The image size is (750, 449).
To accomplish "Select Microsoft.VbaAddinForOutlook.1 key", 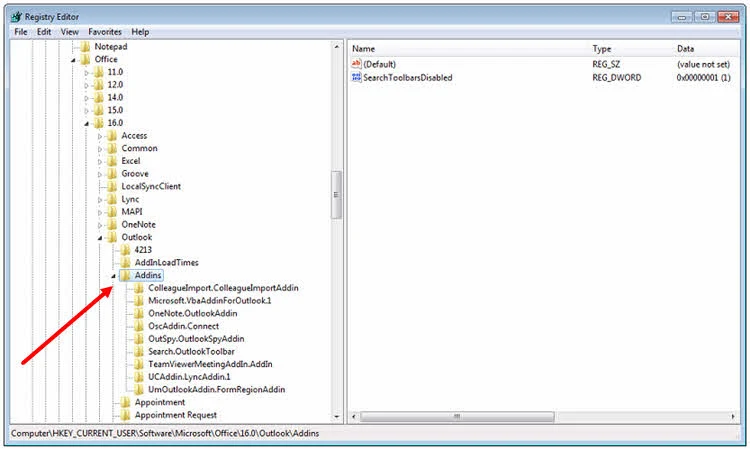I will (x=210, y=301).
